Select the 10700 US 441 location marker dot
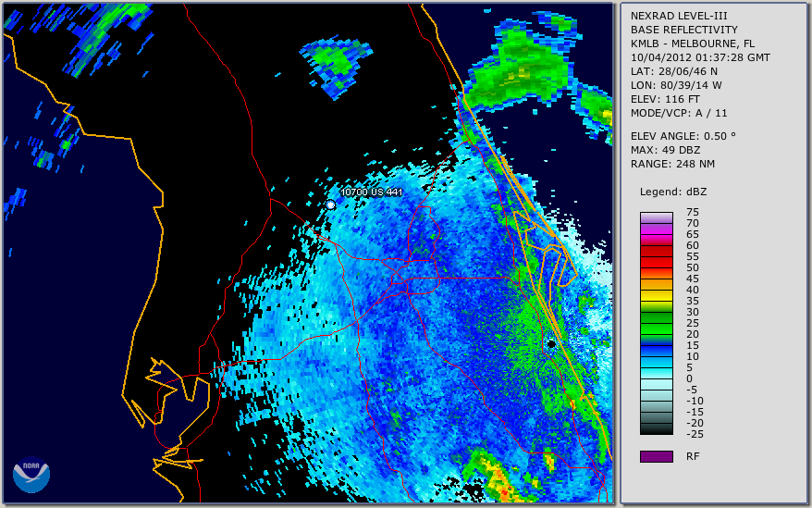This screenshot has width=812, height=508. [330, 205]
